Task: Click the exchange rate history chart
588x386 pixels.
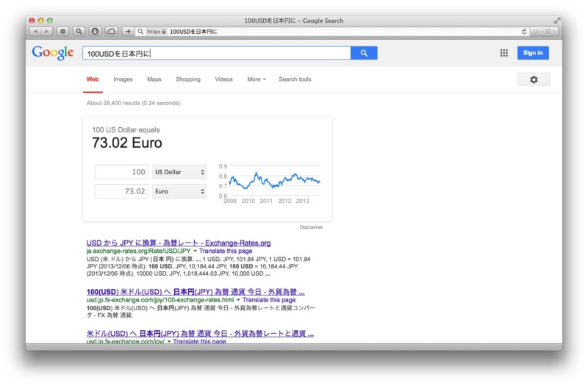Action: (270, 183)
